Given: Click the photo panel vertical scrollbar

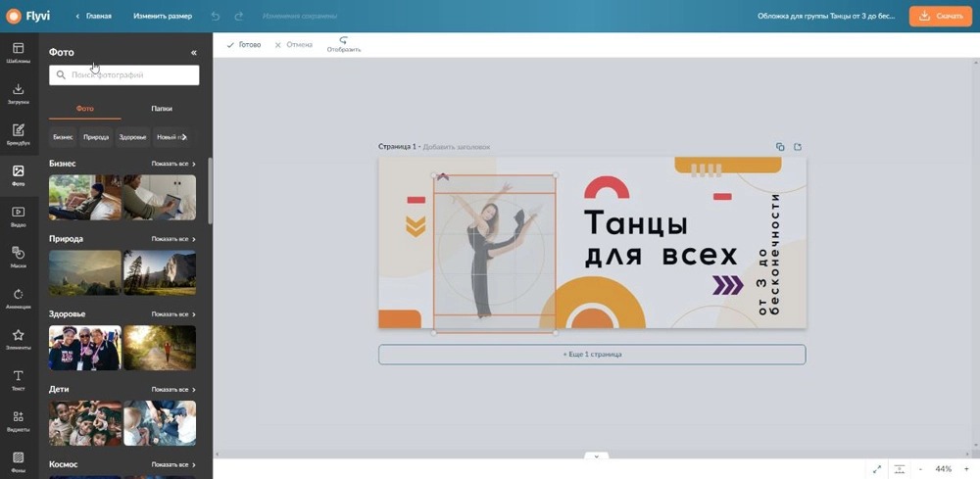Looking at the screenshot, I should pos(210,190).
